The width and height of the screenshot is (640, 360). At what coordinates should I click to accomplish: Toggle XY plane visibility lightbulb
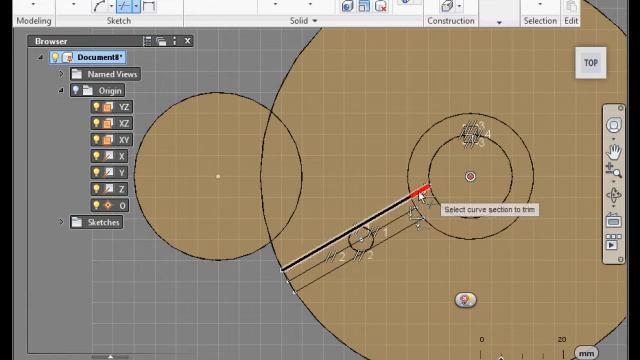click(96, 140)
